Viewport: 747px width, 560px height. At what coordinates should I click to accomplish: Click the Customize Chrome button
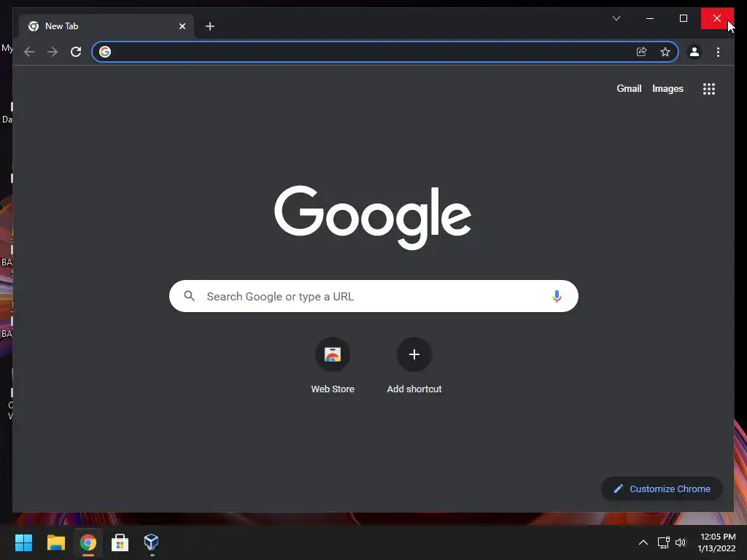(662, 489)
